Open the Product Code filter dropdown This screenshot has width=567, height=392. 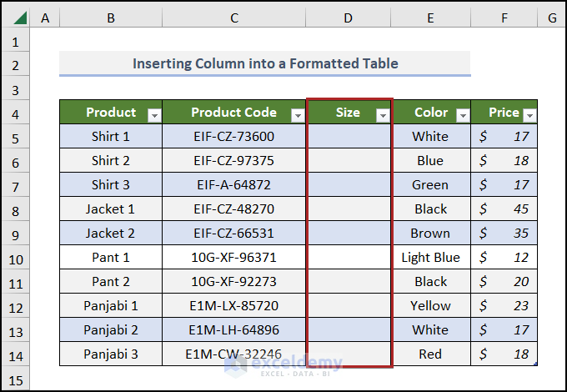tap(298, 115)
